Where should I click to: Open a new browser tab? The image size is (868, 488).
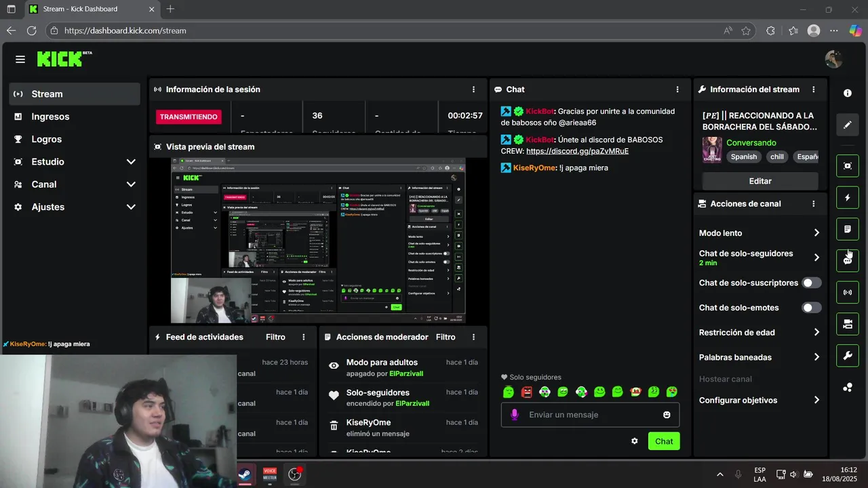tap(170, 9)
